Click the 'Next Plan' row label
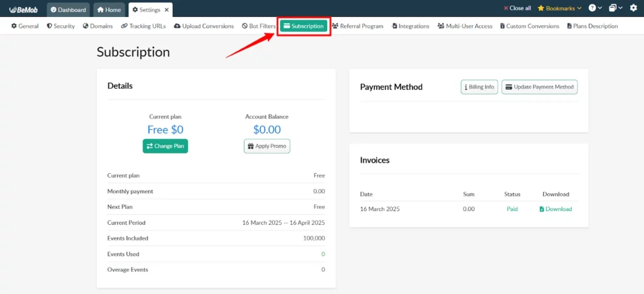This screenshot has height=294, width=644. pos(120,207)
